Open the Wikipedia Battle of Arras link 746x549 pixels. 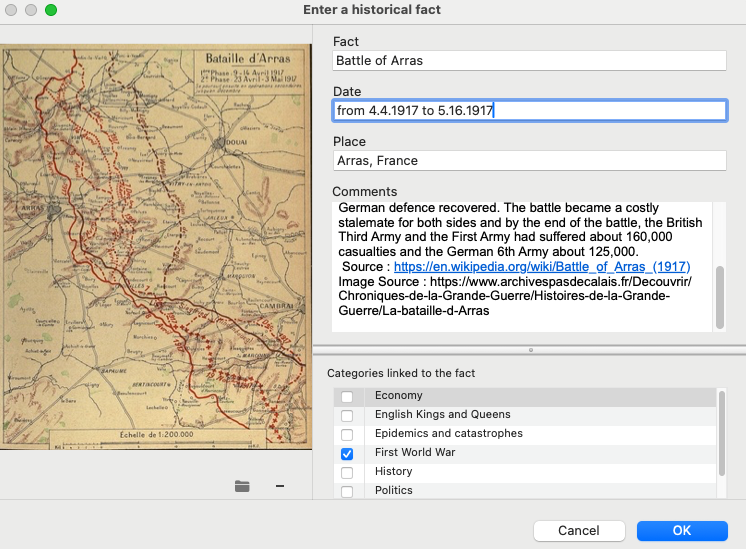(x=542, y=266)
